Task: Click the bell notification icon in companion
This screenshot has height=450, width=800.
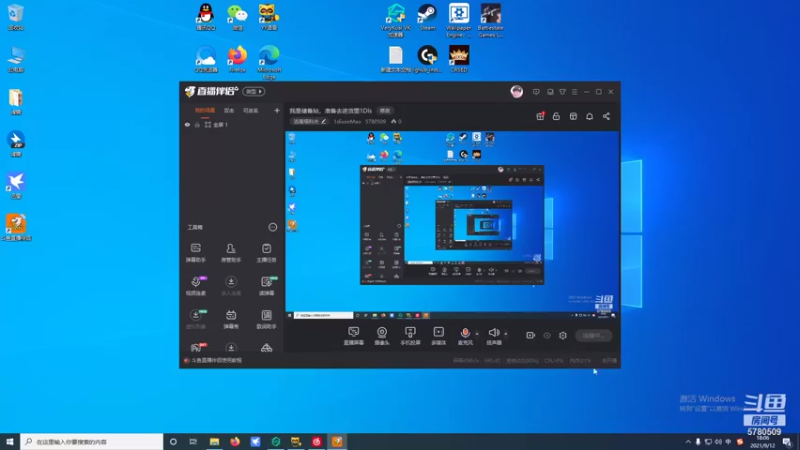Action: 589,116
